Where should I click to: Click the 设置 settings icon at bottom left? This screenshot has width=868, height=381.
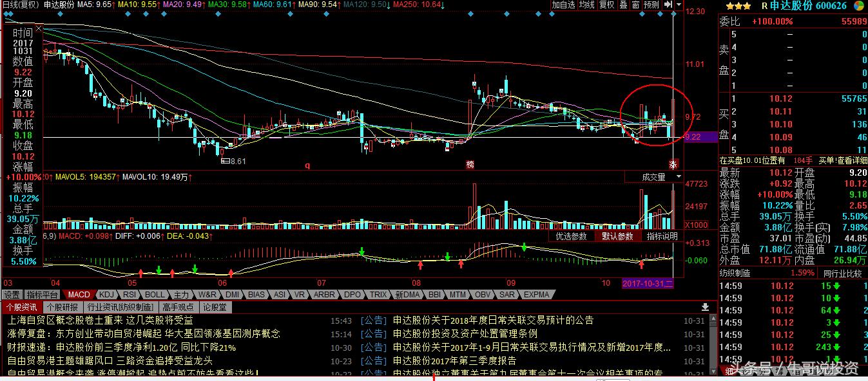(x=13, y=295)
